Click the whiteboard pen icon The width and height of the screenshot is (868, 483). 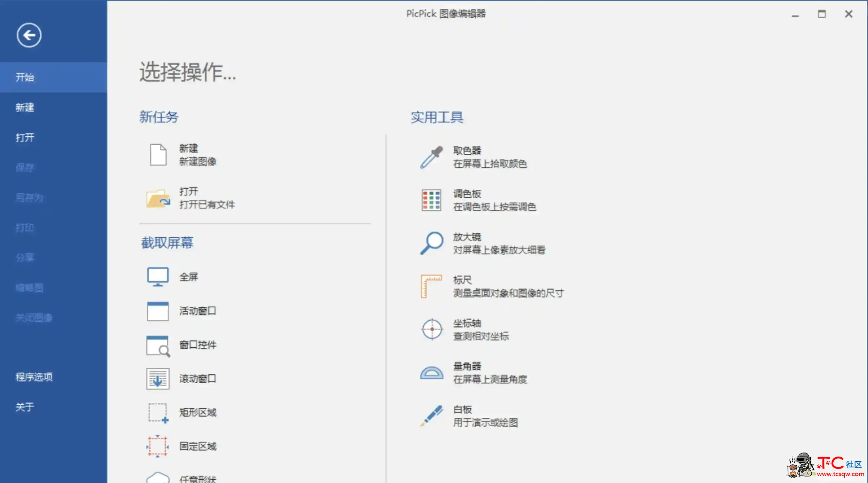pyautogui.click(x=431, y=416)
